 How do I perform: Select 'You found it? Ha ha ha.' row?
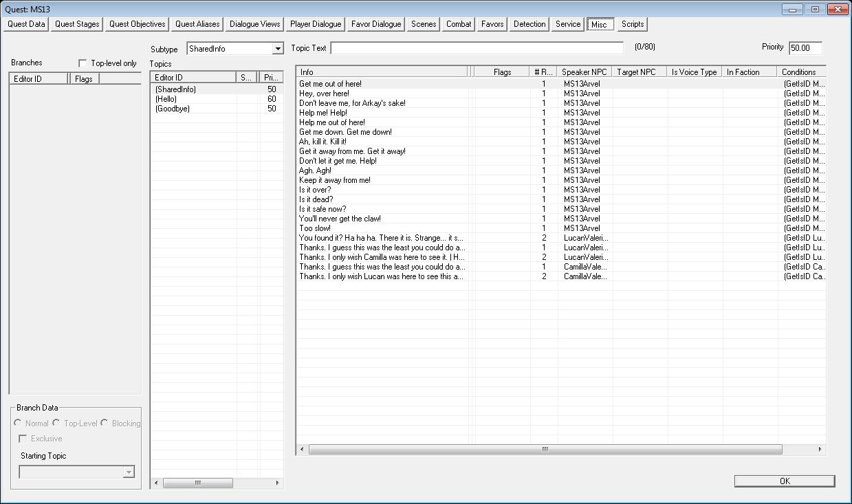click(560, 238)
